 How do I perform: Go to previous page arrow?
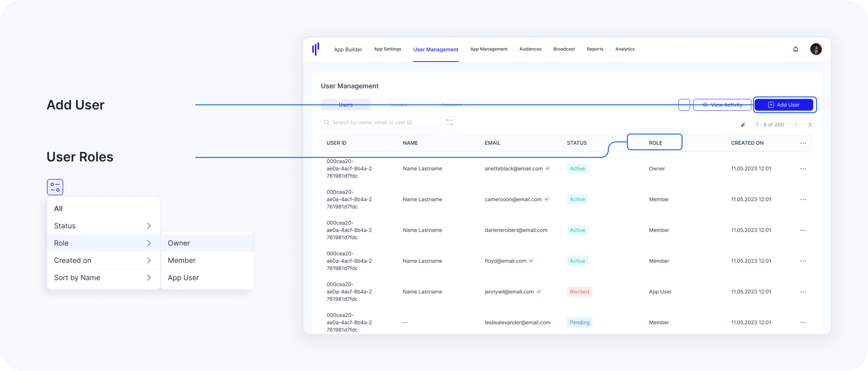796,125
